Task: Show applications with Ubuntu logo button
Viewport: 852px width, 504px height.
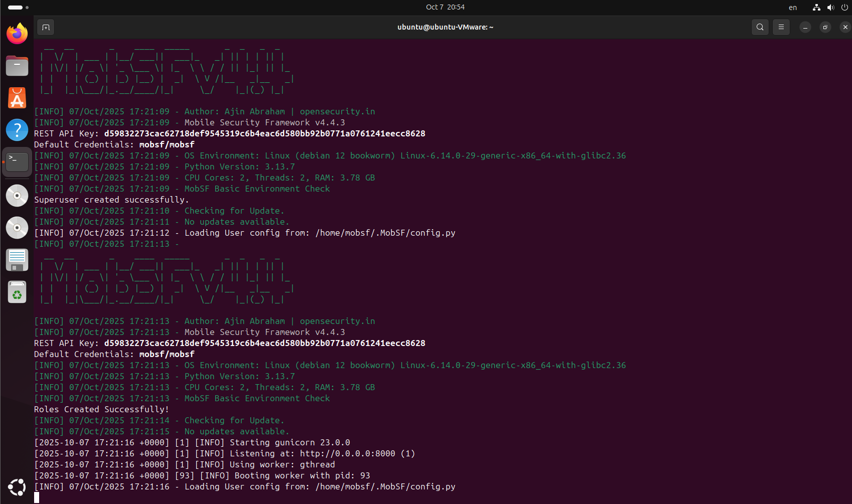Action: point(17,487)
